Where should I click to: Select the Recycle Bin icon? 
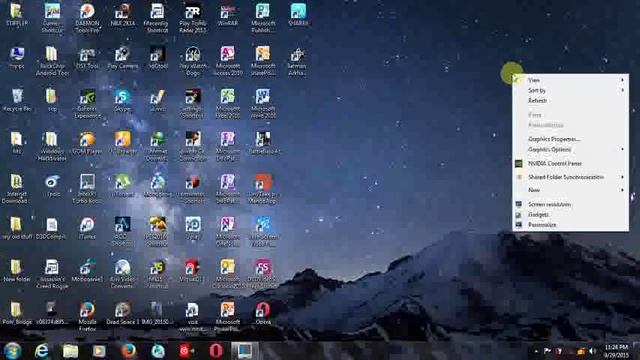[17, 100]
